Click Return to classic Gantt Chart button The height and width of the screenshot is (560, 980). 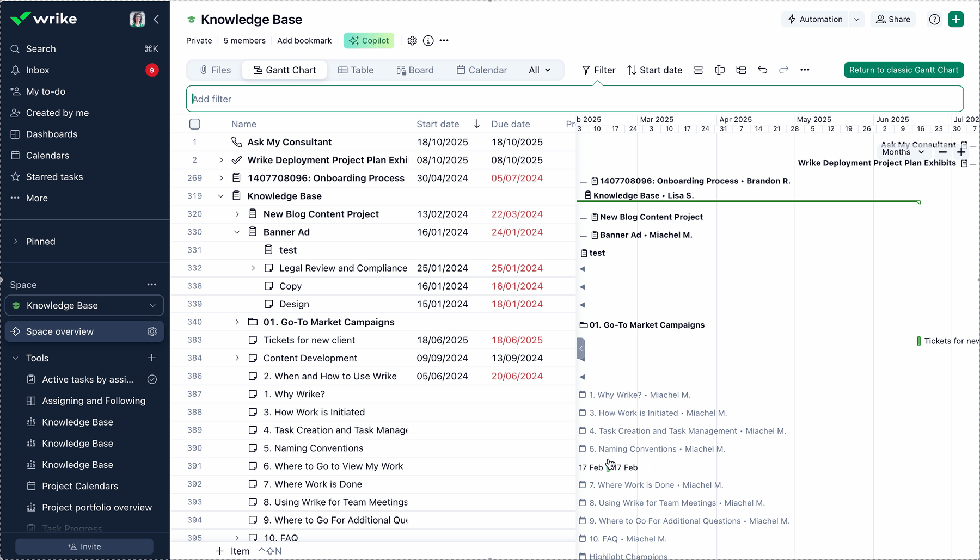[x=903, y=70]
